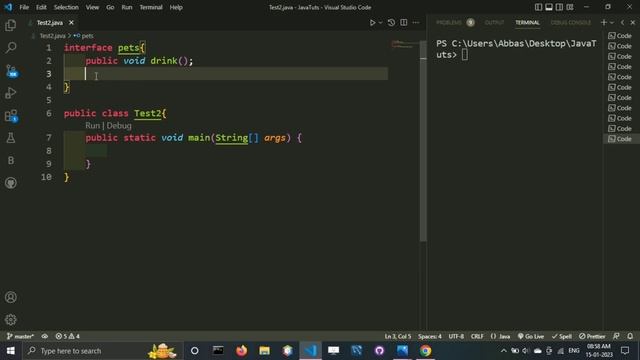
Task: Open the Extensions view
Action: coord(11,116)
